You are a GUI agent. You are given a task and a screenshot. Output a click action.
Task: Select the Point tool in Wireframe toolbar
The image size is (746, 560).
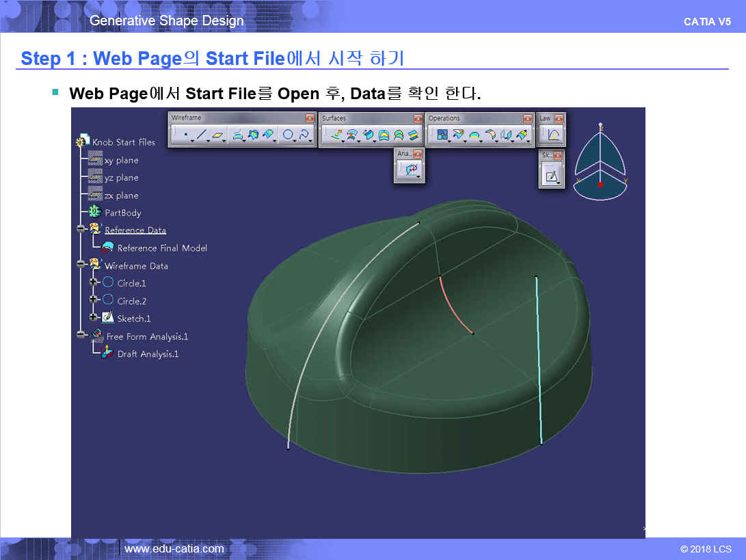[186, 135]
